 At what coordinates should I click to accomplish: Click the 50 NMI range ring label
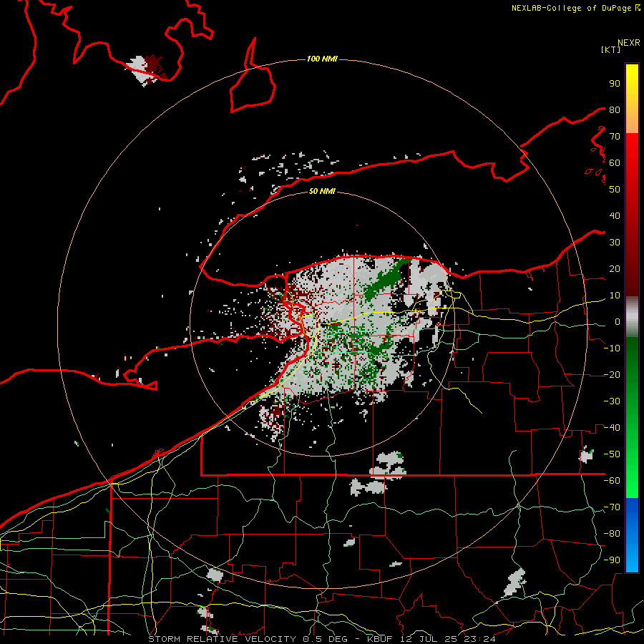tap(322, 191)
